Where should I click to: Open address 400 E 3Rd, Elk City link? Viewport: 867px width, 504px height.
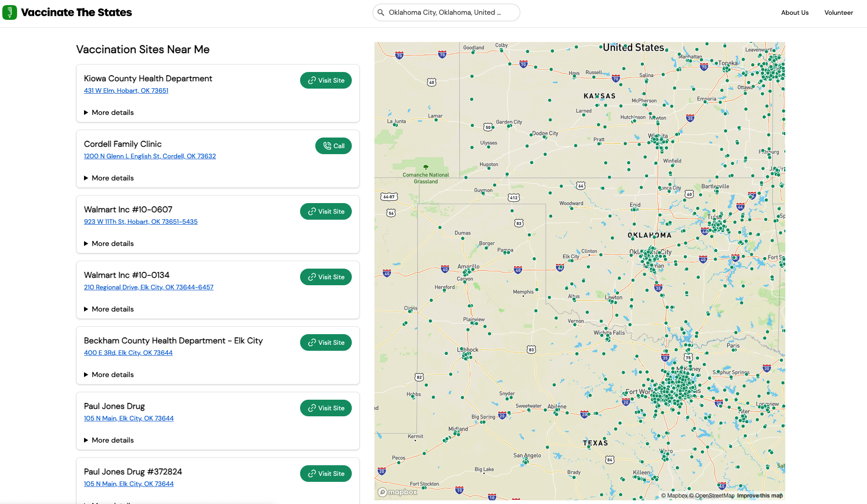pos(128,353)
